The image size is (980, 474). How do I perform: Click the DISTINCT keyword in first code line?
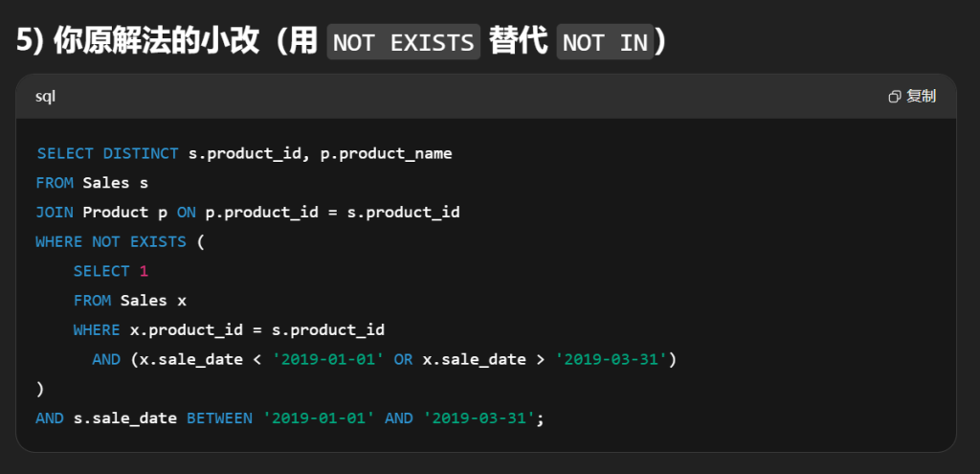141,153
